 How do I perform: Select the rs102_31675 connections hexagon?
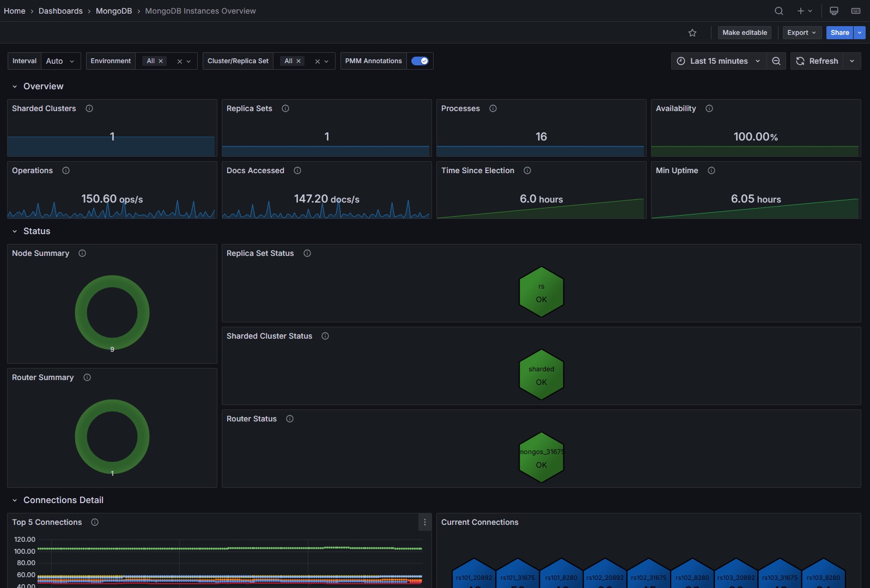pyautogui.click(x=649, y=573)
